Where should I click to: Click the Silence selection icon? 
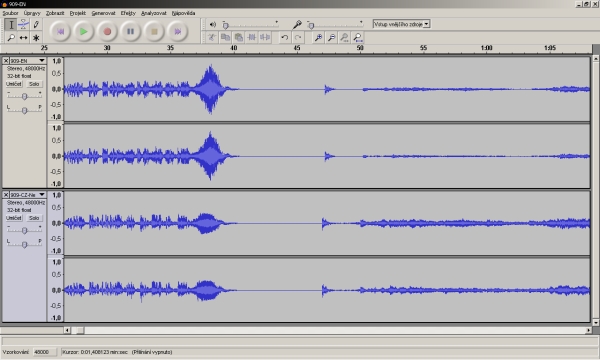[265, 37]
